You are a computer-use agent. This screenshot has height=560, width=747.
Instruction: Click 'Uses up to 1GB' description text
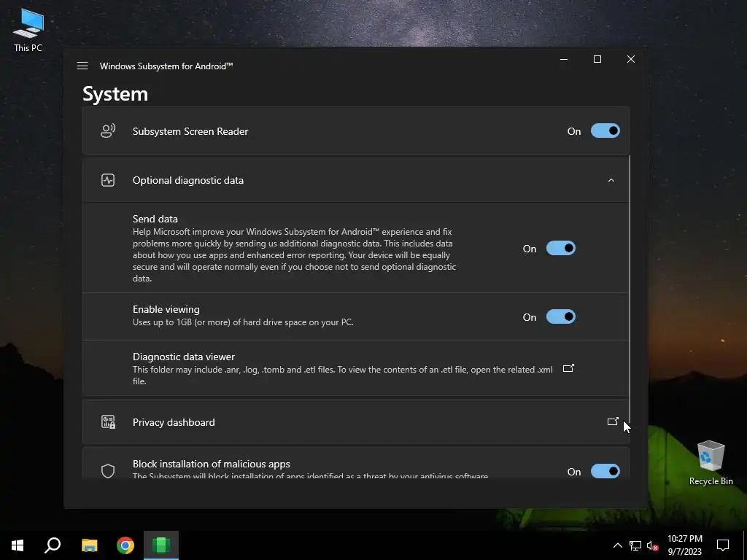[243, 322]
